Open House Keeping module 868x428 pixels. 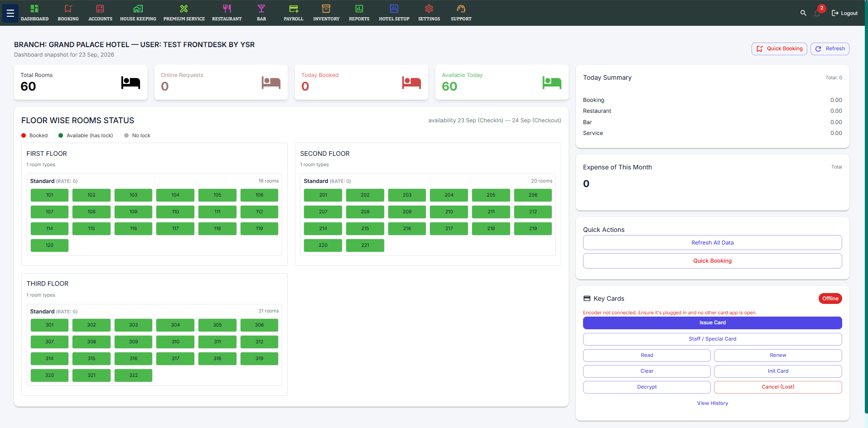138,13
